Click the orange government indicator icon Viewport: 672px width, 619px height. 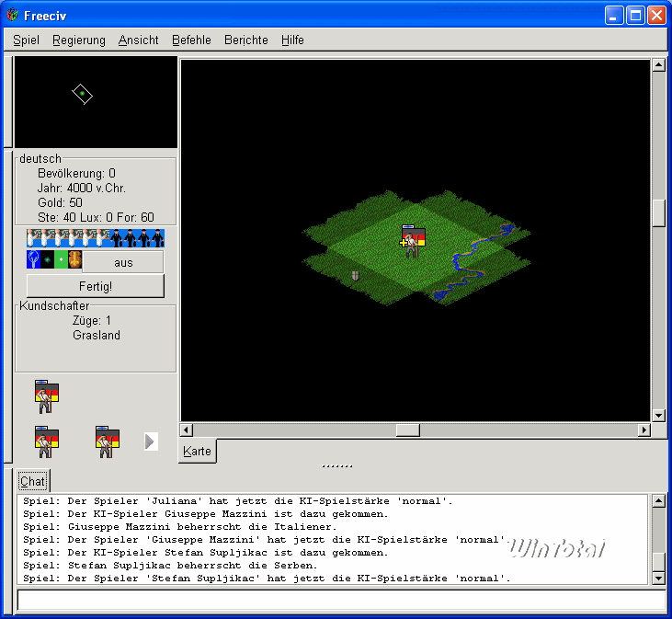coord(75,259)
